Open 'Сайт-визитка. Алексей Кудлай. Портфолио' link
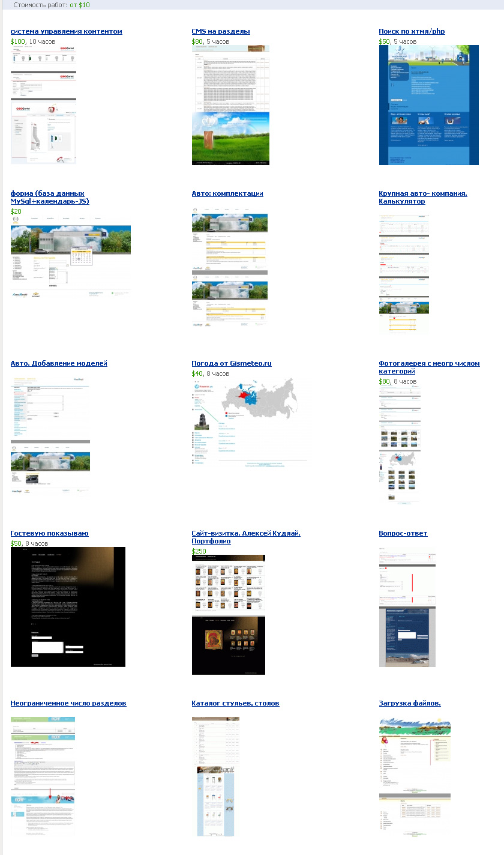 [x=246, y=537]
